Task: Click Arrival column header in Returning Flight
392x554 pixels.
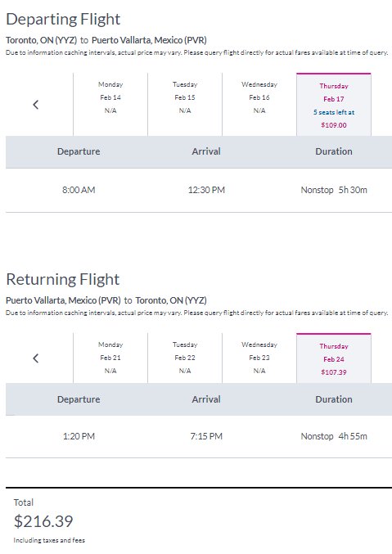Action: 206,399
